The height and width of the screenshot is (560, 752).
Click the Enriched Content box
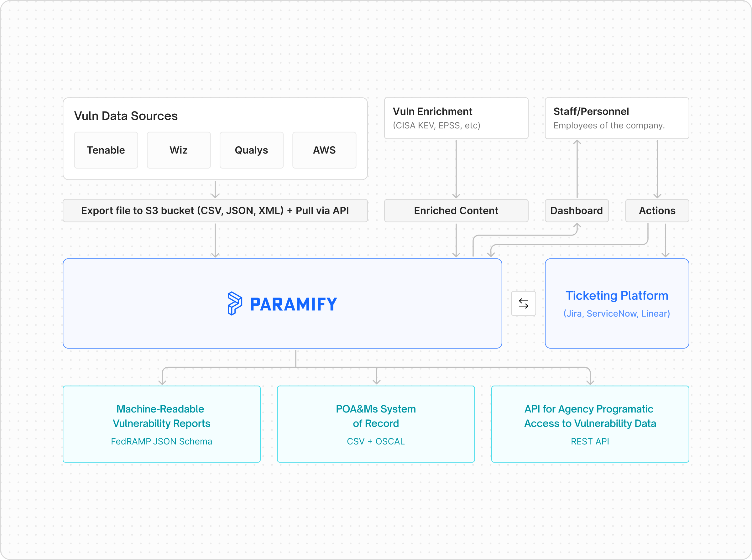point(456,210)
